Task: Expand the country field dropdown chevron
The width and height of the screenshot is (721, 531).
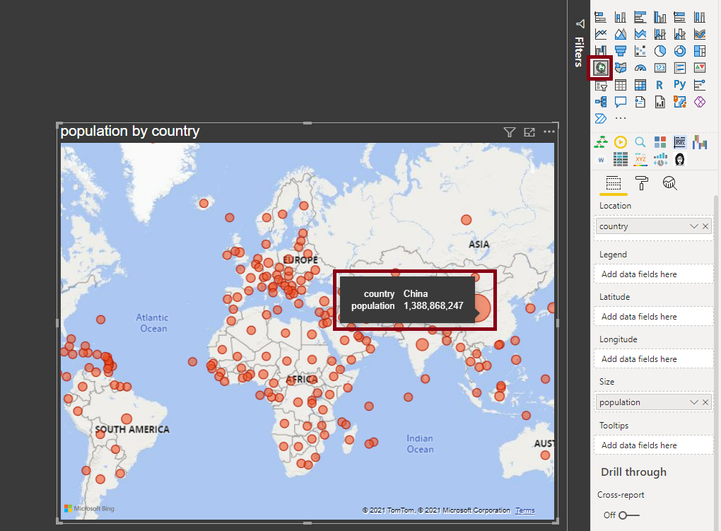Action: pyautogui.click(x=693, y=226)
